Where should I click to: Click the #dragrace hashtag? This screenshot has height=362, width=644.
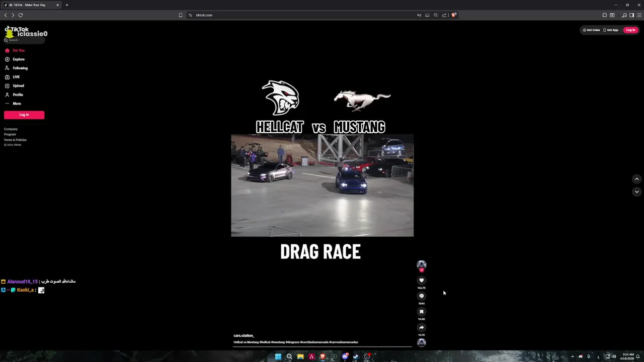[x=292, y=342]
